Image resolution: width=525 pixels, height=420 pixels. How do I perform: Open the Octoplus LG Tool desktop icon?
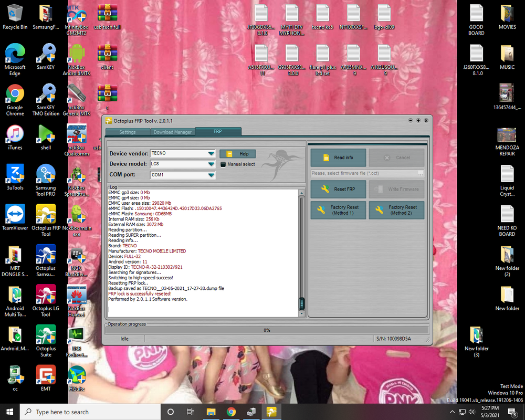pyautogui.click(x=46, y=301)
